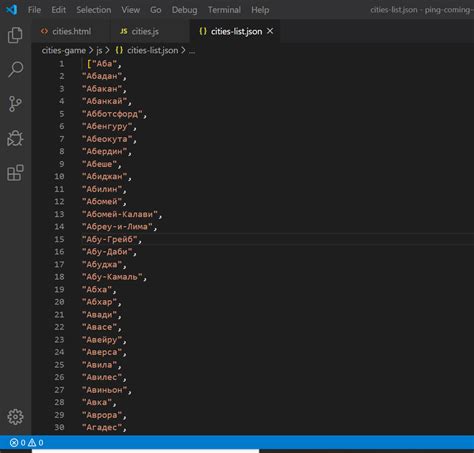Click the text "Аверса"

coord(102,352)
